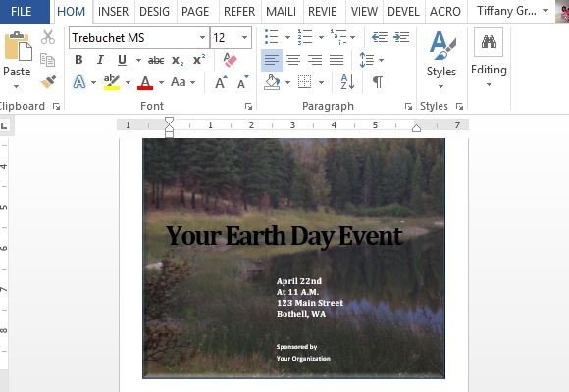Open the Trebuchet MS font name dropdown
569x392 pixels.
202,37
